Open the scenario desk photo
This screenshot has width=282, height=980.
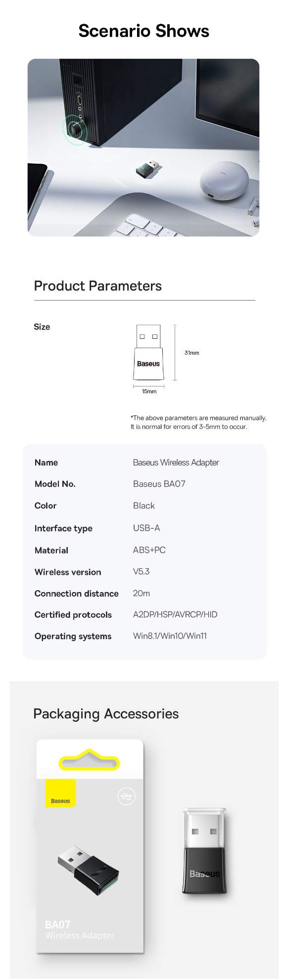143,147
